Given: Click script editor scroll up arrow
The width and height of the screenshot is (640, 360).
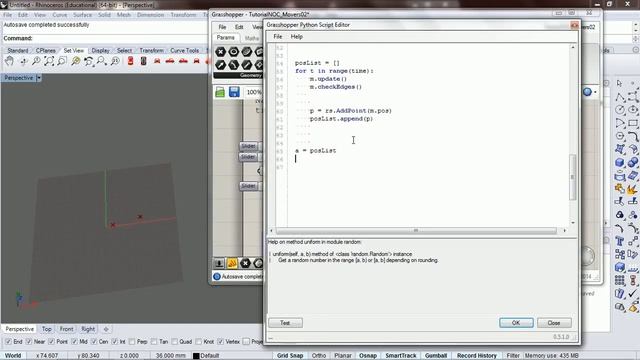Looking at the screenshot, I should [x=573, y=48].
